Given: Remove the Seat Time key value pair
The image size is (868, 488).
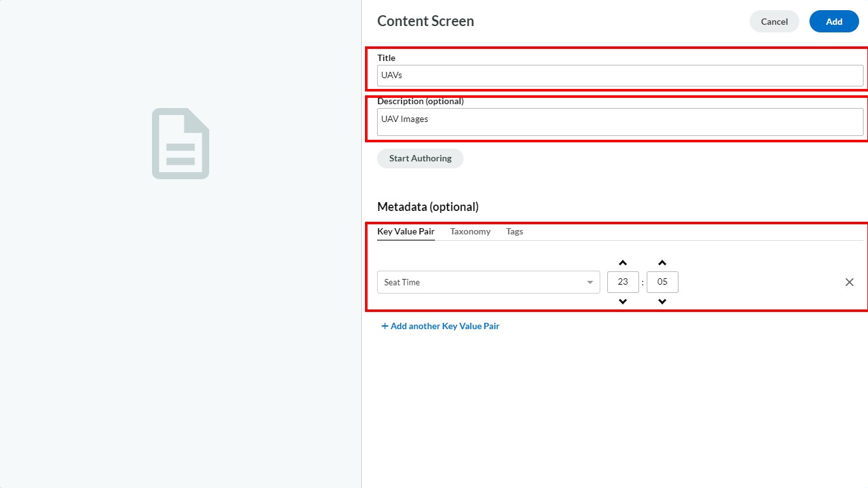Looking at the screenshot, I should pos(850,282).
